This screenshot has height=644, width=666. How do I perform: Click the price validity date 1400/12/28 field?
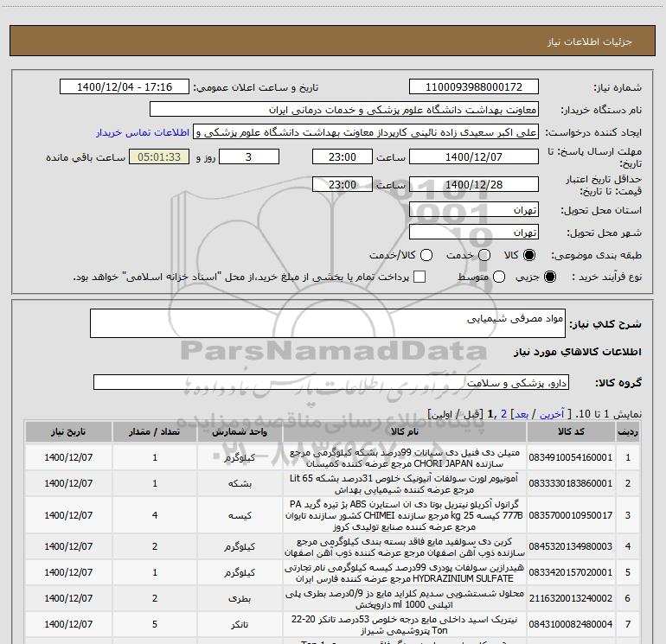pyautogui.click(x=474, y=184)
